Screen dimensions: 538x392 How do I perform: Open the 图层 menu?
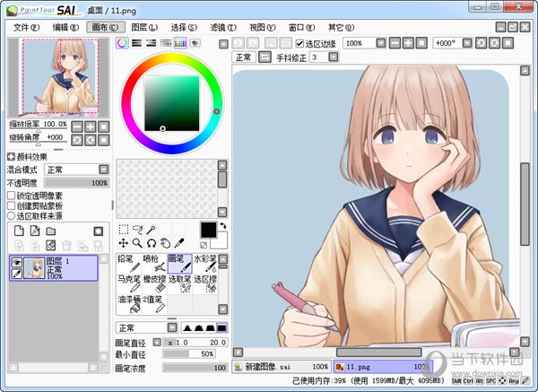[x=144, y=27]
